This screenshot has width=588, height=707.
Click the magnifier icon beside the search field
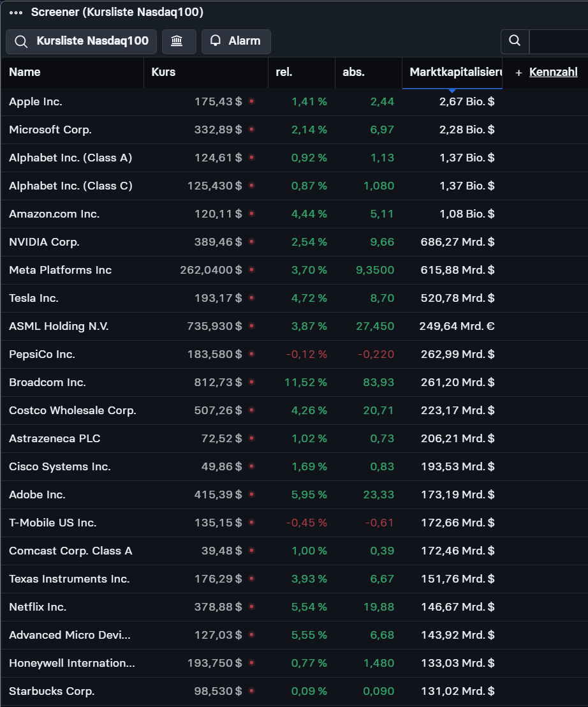click(x=515, y=41)
